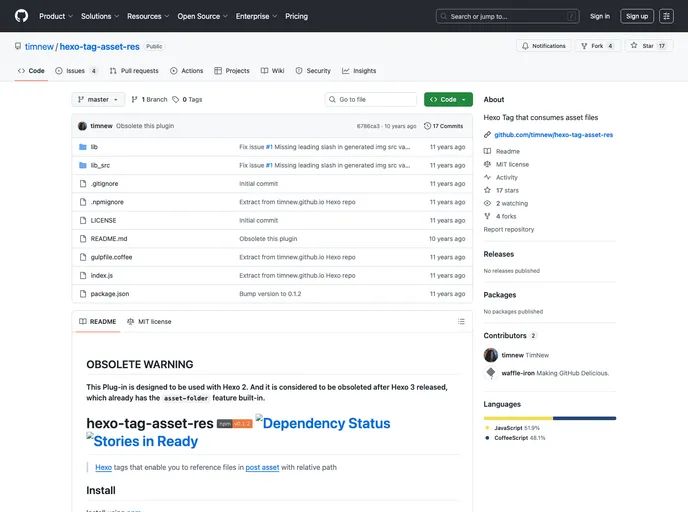Click the timnew contributor avatar
Image resolution: width=688 pixels, height=512 pixels.
pyautogui.click(x=491, y=355)
